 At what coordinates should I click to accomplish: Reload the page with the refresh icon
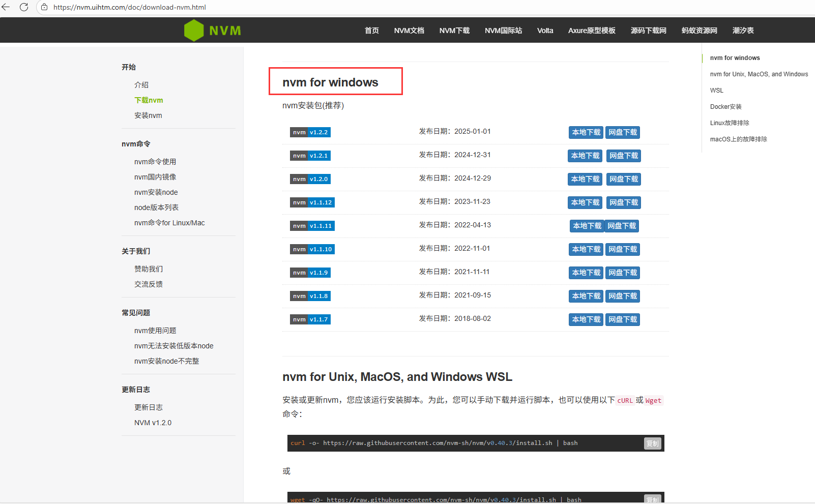[24, 7]
